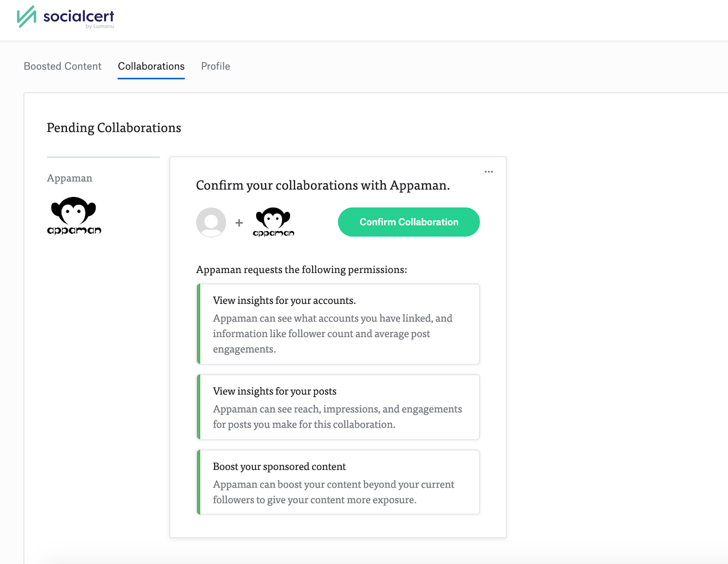The width and height of the screenshot is (728, 564).
Task: Select the Appaman monkey logo in sidebar
Action: point(74,216)
